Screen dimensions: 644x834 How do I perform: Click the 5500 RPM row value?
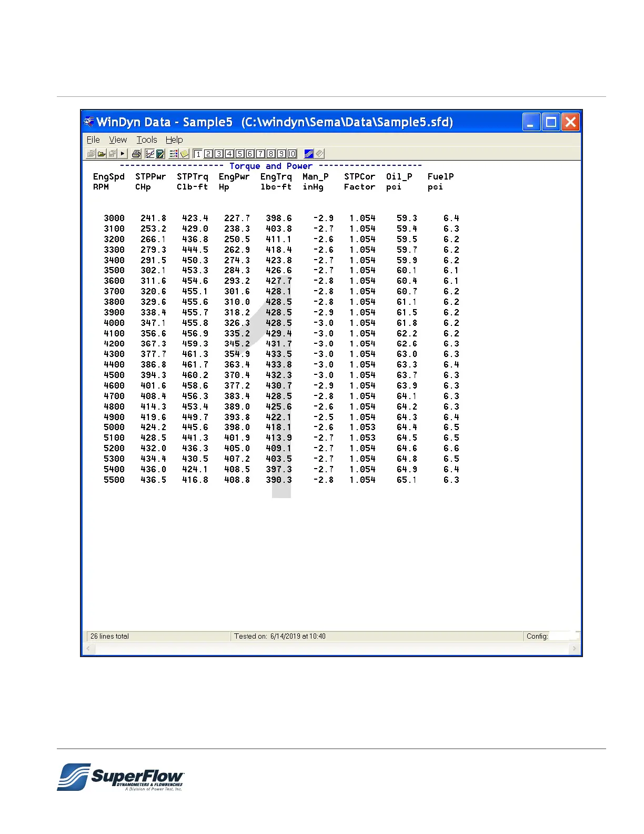[114, 480]
